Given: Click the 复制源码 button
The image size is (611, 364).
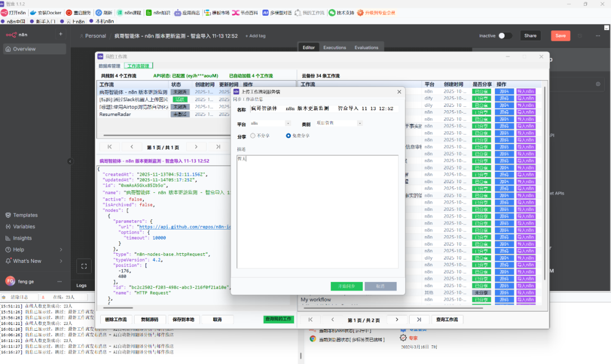Looking at the screenshot, I should (149, 319).
